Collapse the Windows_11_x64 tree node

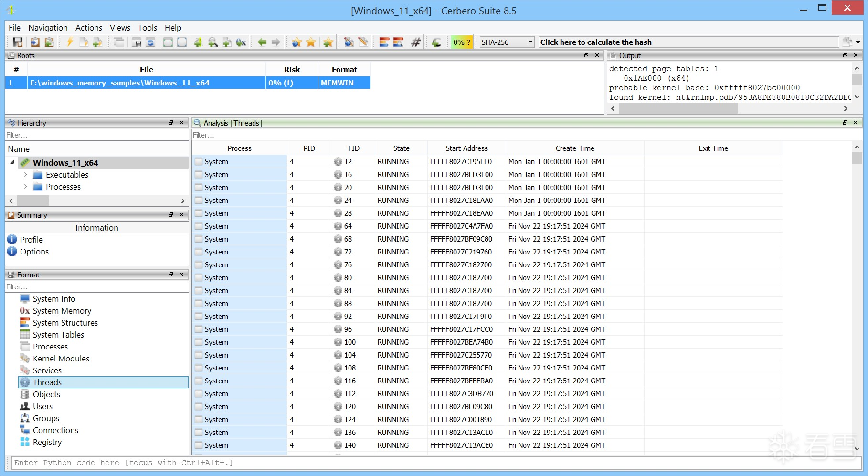pos(12,162)
